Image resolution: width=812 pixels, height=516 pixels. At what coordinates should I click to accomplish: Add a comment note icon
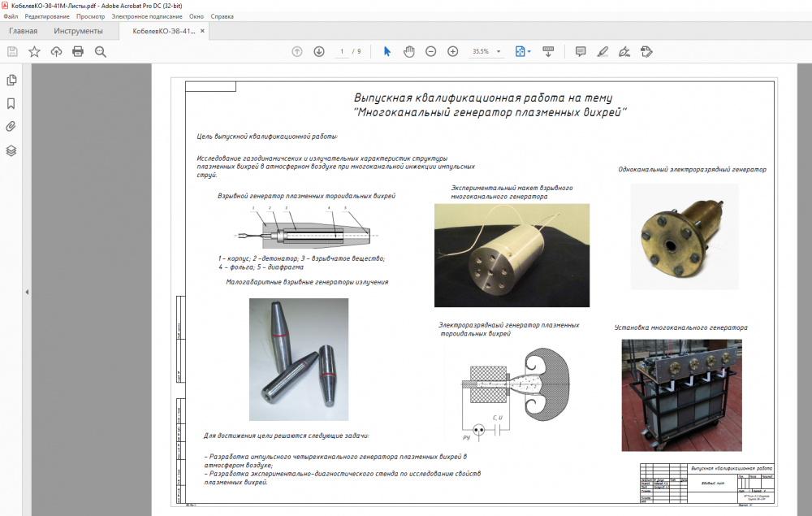pyautogui.click(x=581, y=51)
